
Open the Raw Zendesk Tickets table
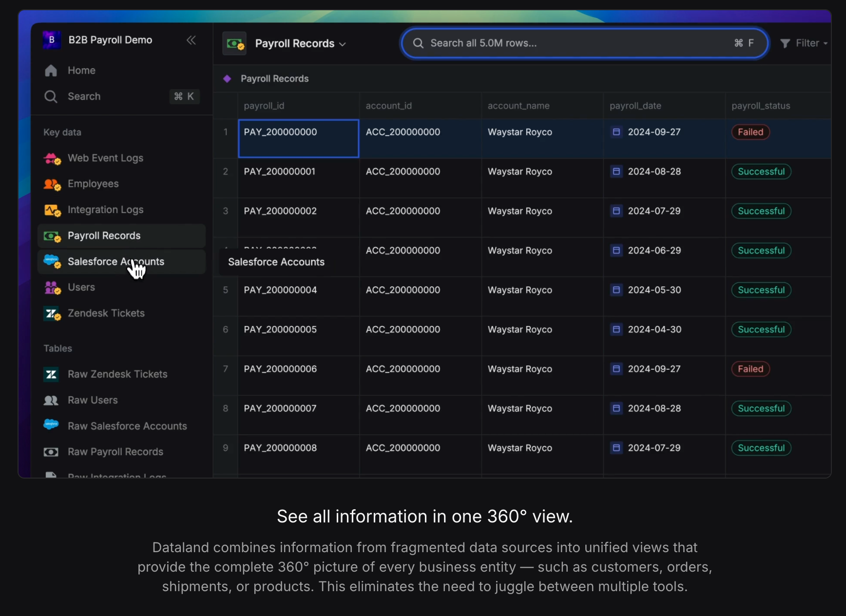click(117, 374)
